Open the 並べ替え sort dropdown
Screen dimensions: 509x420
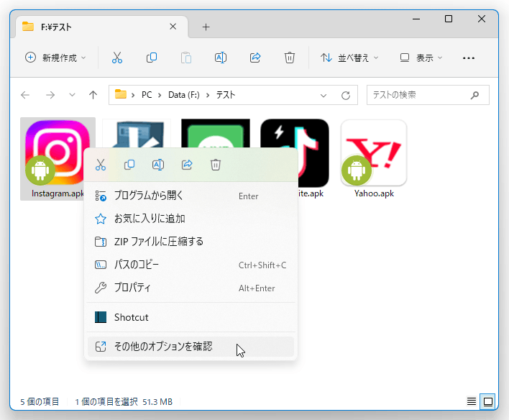pos(349,58)
